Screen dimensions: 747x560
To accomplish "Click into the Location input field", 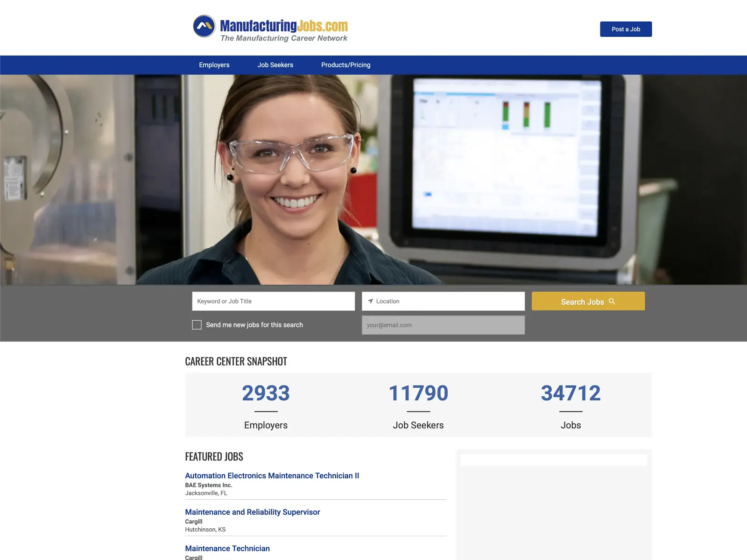I will [443, 301].
